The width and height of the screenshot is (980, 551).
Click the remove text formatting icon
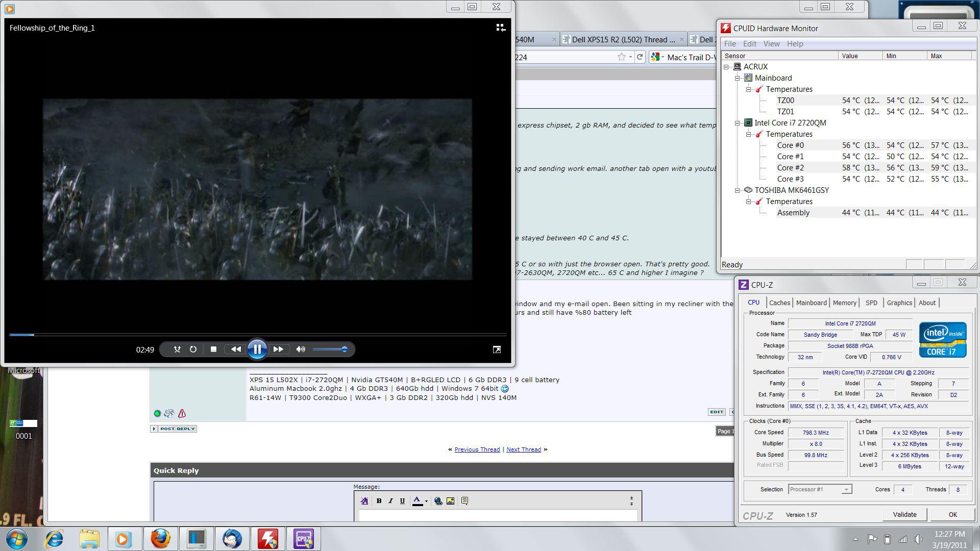pyautogui.click(x=364, y=501)
